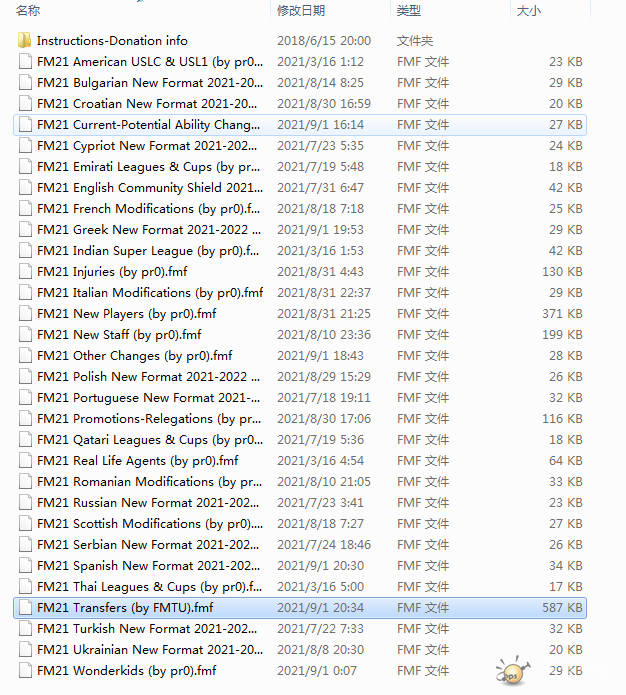
Task: Sort files by the 类型 column header
Action: click(x=409, y=10)
